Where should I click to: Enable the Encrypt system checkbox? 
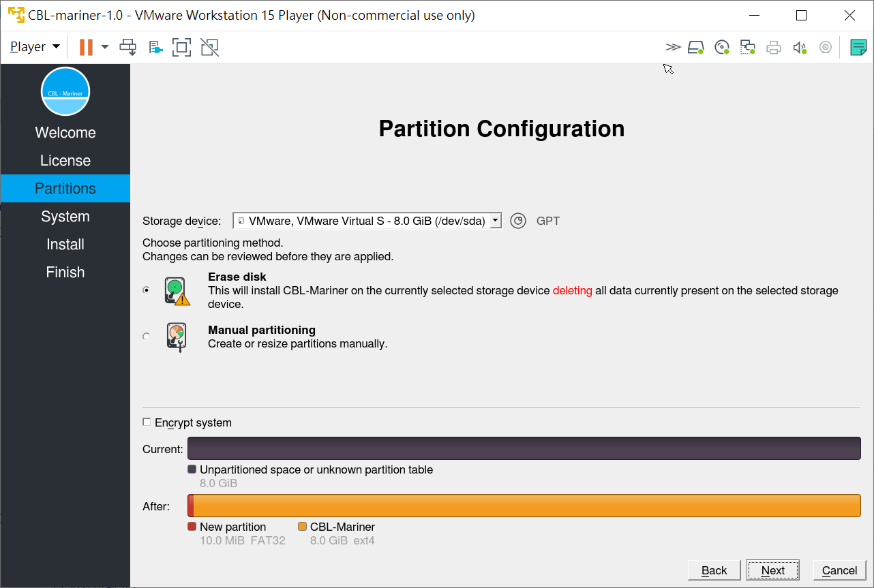tap(147, 422)
